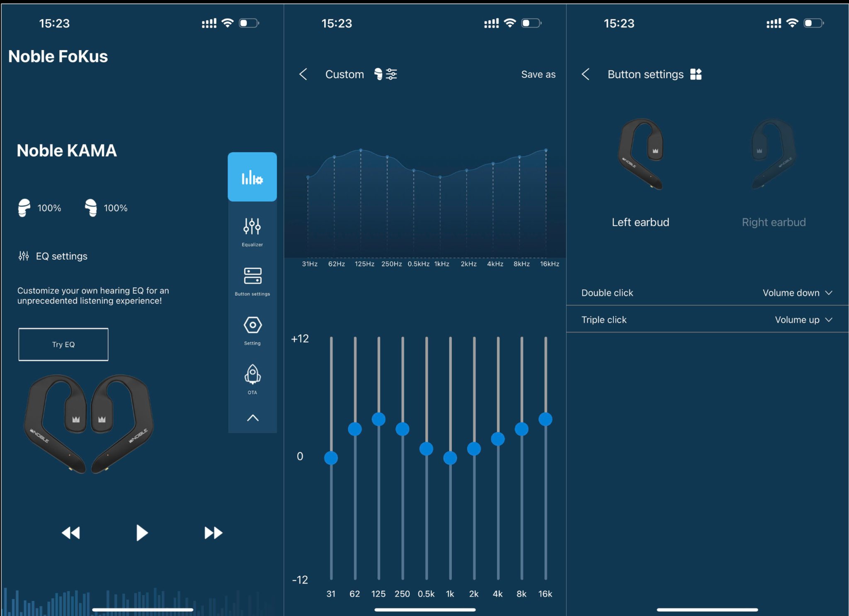Select the Right earbud tab
The image size is (849, 616).
(774, 222)
